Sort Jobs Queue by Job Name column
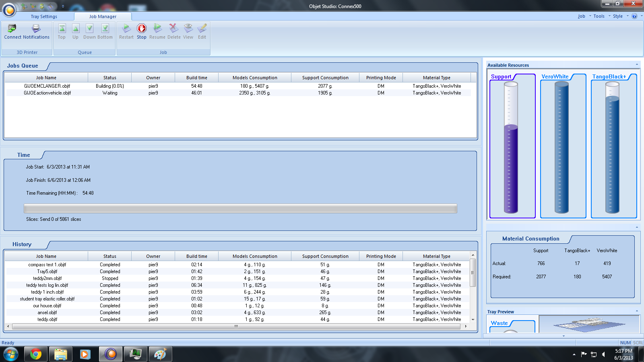 coord(46,78)
